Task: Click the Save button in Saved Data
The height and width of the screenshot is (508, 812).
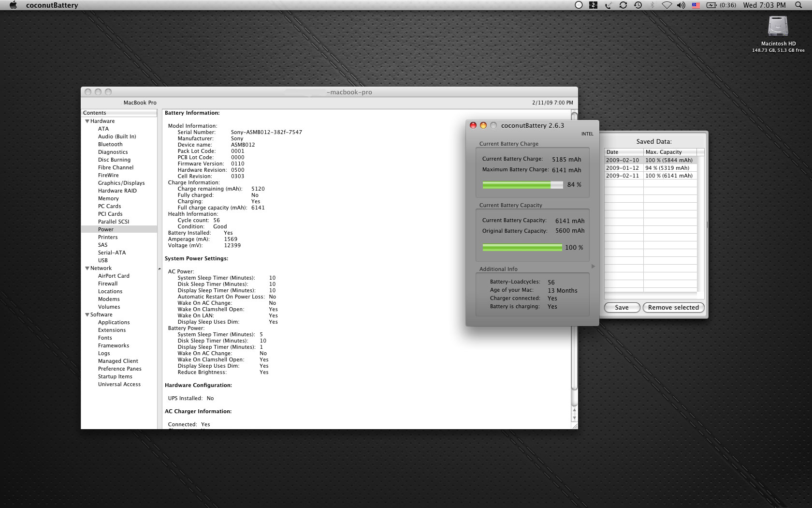Action: 622,307
